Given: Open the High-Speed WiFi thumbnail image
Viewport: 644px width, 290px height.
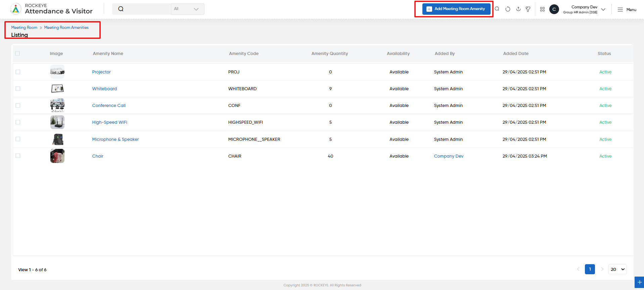Looking at the screenshot, I should click(57, 122).
